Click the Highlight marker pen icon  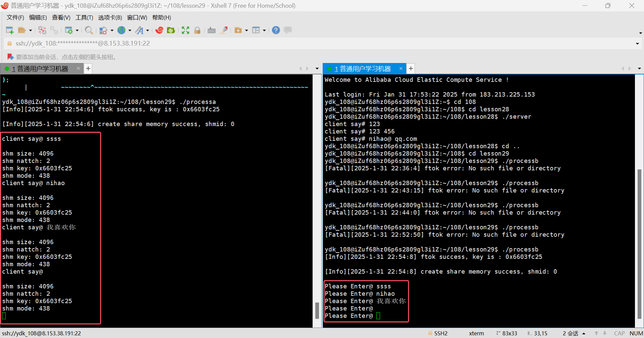tap(224, 30)
